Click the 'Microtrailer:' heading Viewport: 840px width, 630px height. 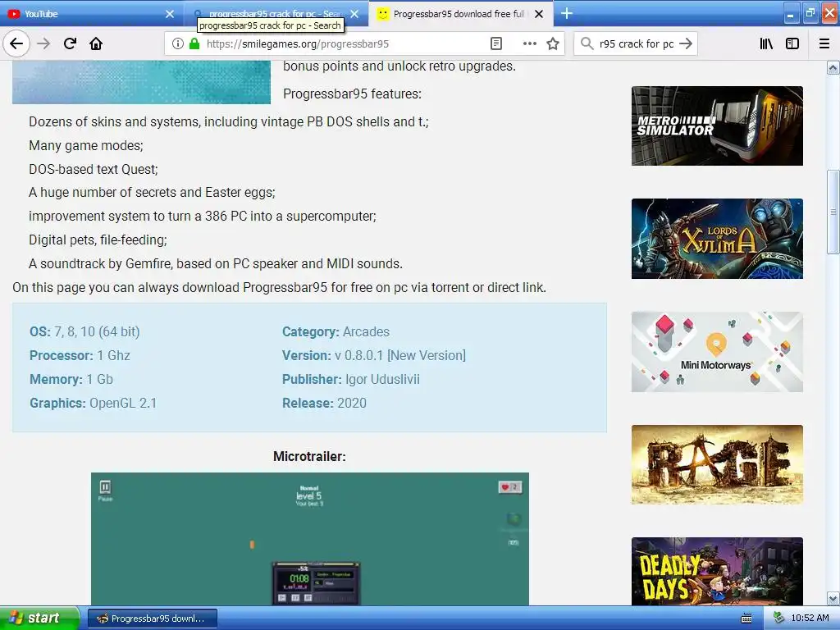(309, 456)
